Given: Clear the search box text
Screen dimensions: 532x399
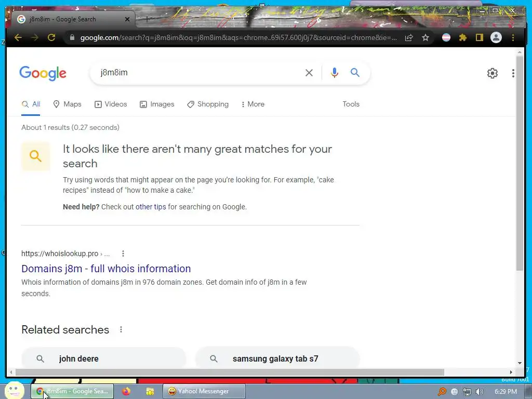Looking at the screenshot, I should coord(309,73).
